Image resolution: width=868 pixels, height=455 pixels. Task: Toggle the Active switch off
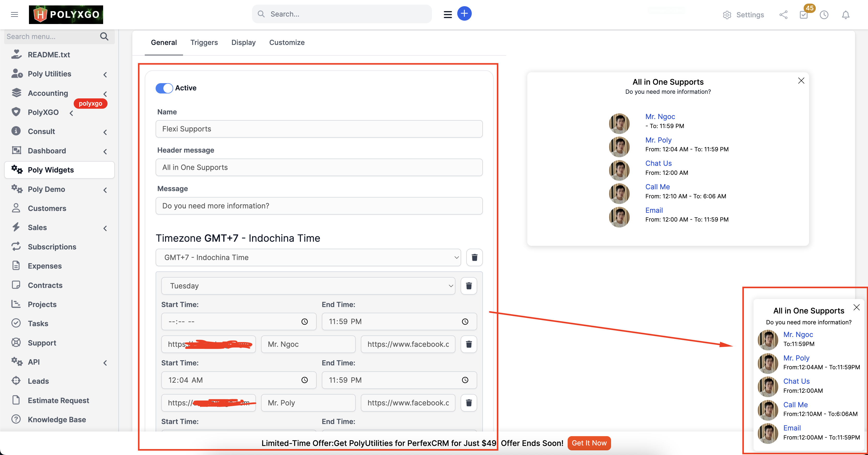coord(164,88)
